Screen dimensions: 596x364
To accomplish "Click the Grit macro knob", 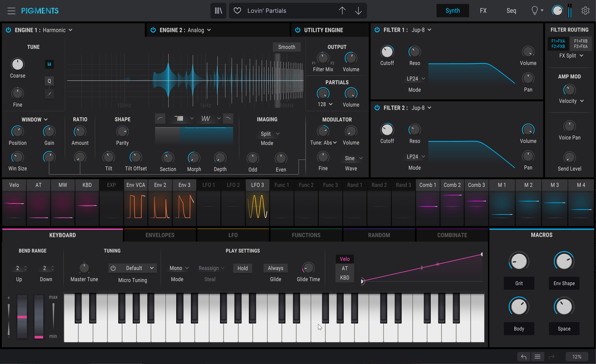I will point(519,261).
